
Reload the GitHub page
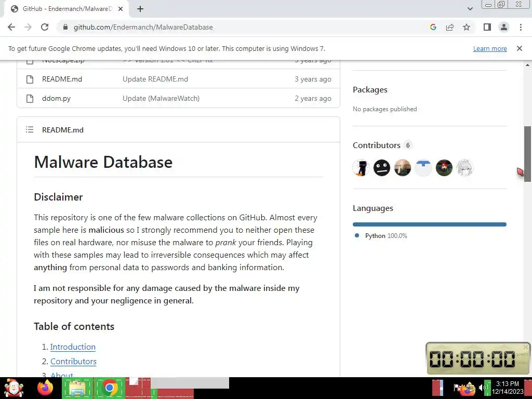pyautogui.click(x=45, y=27)
